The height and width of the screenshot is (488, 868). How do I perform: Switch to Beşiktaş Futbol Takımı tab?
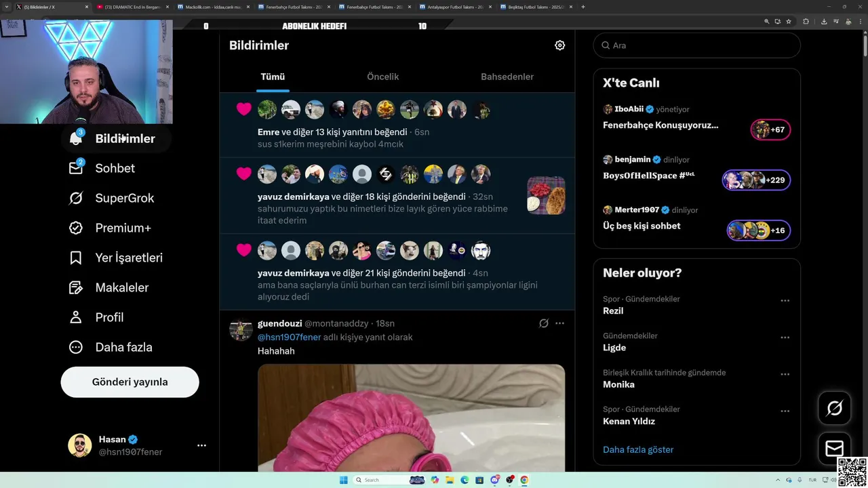click(x=536, y=7)
